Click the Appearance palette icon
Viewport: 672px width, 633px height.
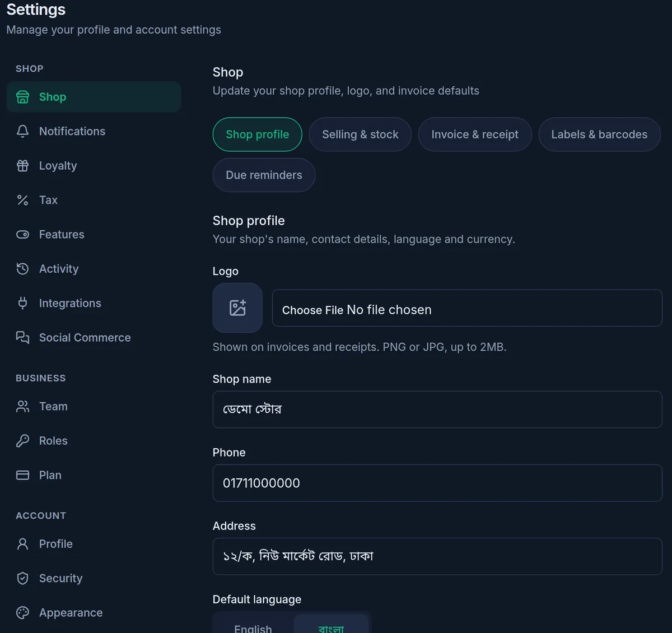[x=22, y=613]
